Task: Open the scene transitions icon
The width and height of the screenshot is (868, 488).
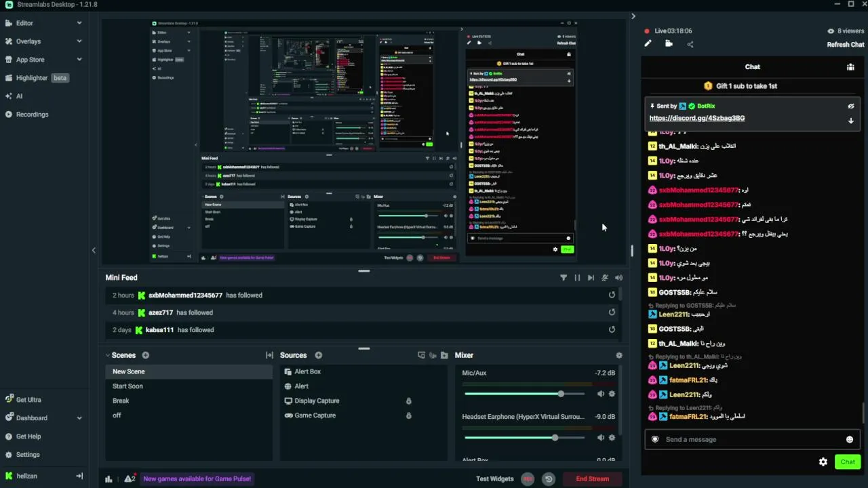Action: click(269, 355)
